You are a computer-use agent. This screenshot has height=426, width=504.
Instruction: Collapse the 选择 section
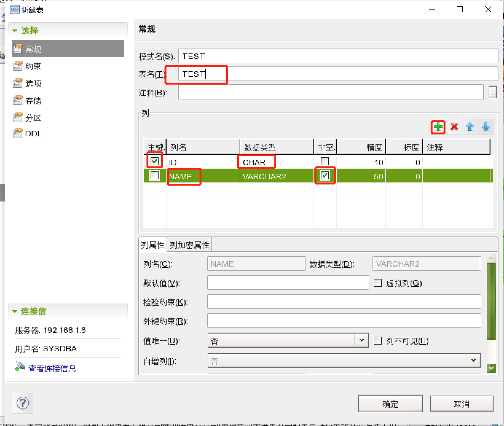coord(15,31)
